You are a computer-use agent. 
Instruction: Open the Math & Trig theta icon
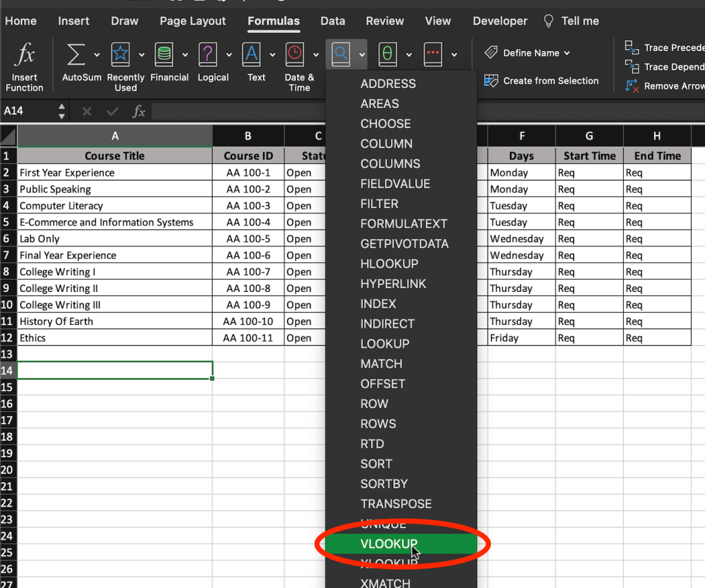tap(388, 55)
